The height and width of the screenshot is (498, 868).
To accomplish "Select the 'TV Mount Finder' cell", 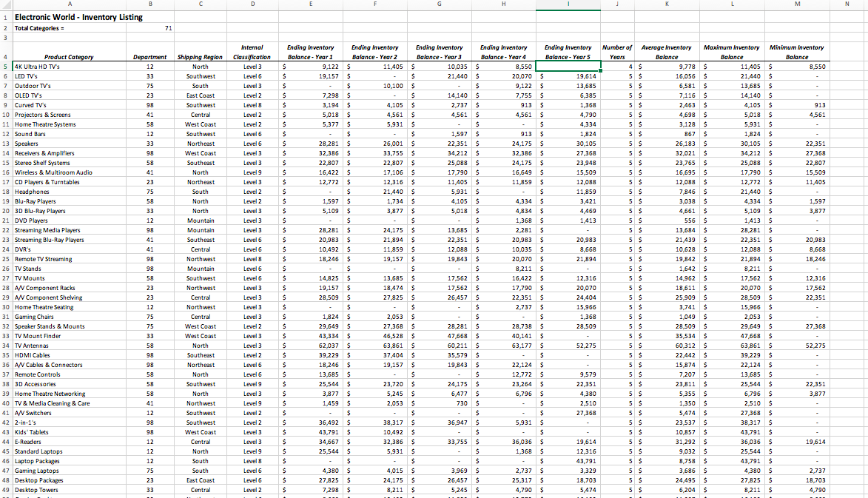I will tap(70, 336).
